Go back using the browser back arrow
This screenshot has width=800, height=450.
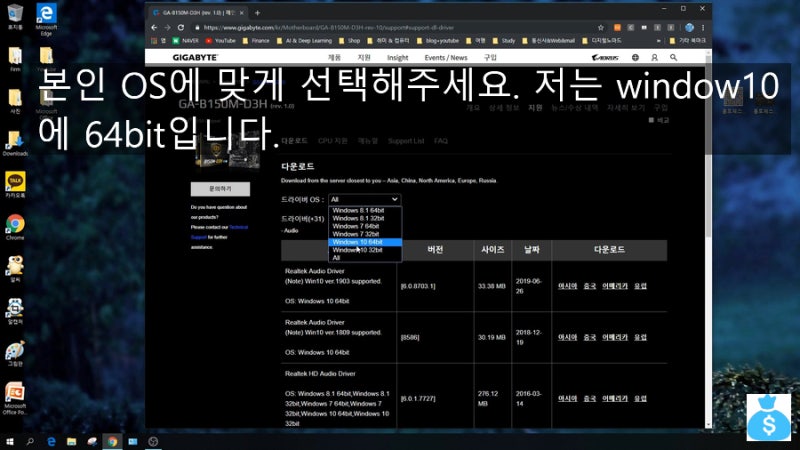click(x=154, y=28)
